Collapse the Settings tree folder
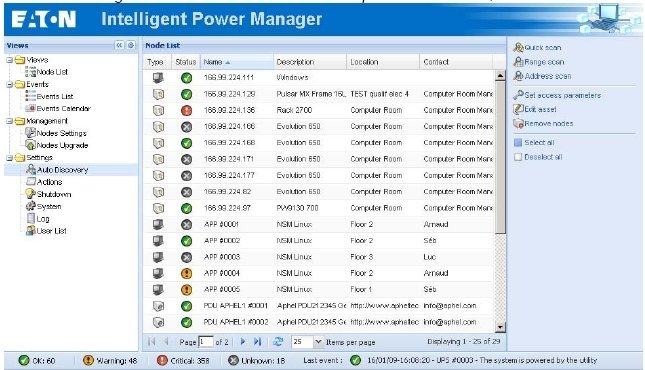This screenshot has width=645, height=370. [x=9, y=158]
